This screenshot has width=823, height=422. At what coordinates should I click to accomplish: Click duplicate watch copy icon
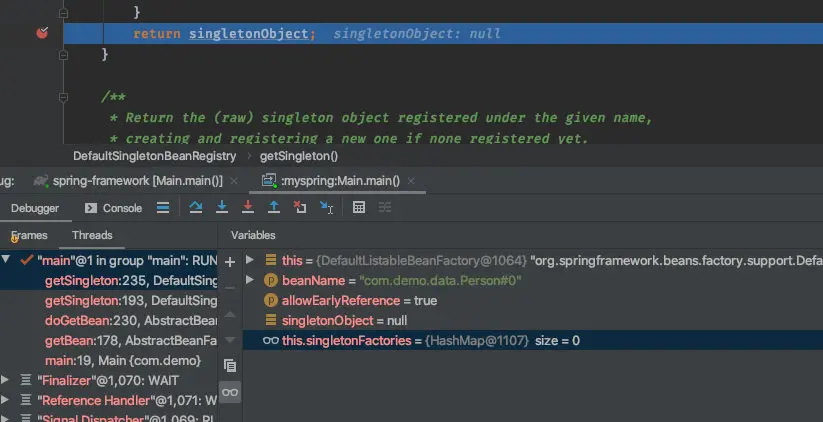230,365
